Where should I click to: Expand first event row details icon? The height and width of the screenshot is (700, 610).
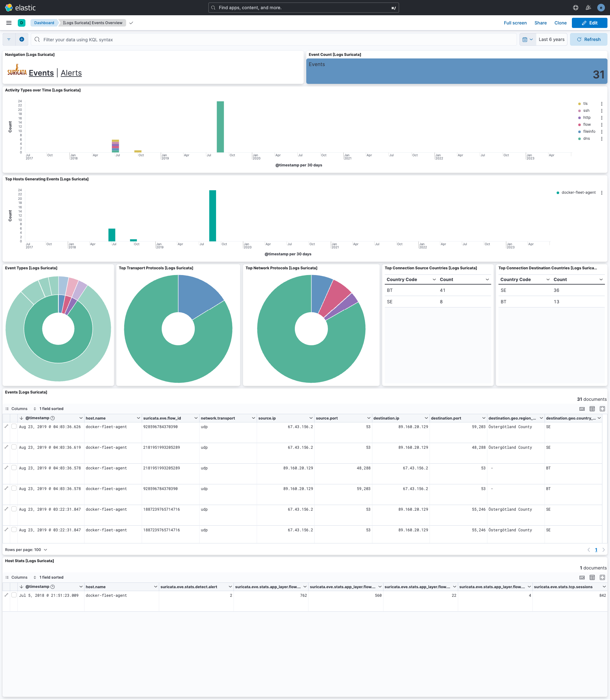click(x=6, y=427)
